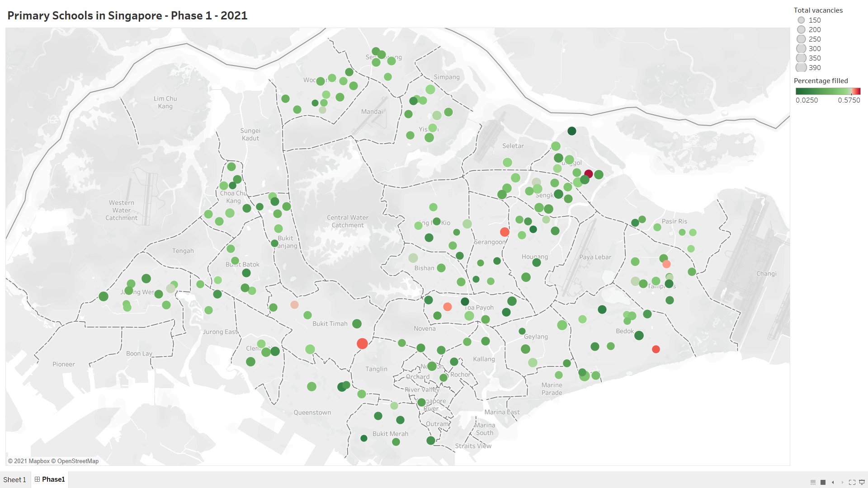Click the Percentage filled color gradient
Screen dimensions: 868x488
(828, 91)
